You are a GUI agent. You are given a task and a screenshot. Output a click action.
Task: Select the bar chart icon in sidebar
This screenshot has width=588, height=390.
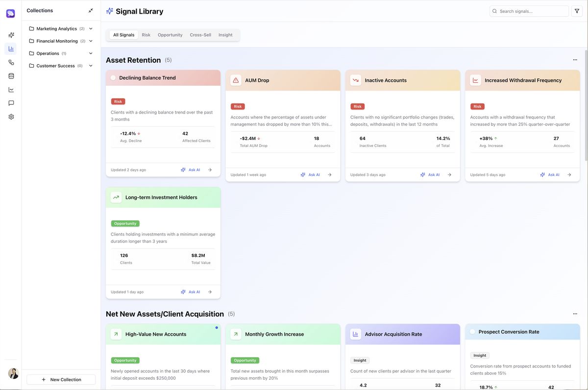[x=11, y=49]
